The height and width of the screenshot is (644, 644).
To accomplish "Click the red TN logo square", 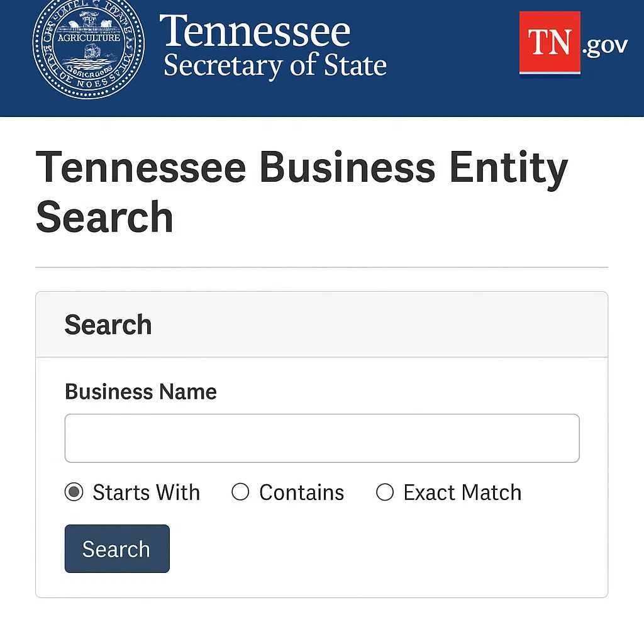I will point(549,43).
